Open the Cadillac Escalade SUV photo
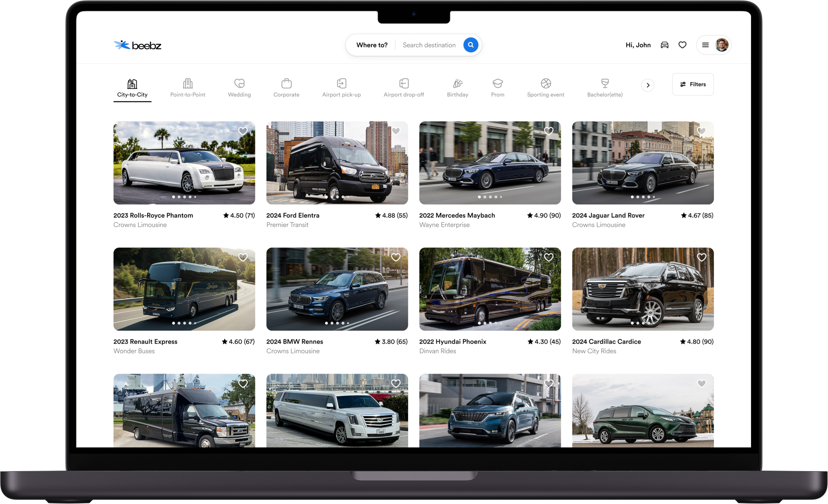828x504 pixels. (643, 289)
